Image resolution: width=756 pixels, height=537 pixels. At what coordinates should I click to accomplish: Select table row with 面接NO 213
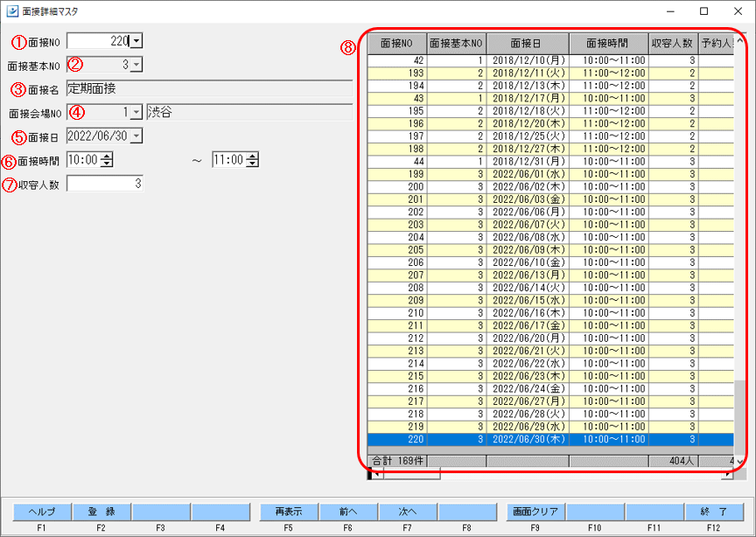coord(550,351)
